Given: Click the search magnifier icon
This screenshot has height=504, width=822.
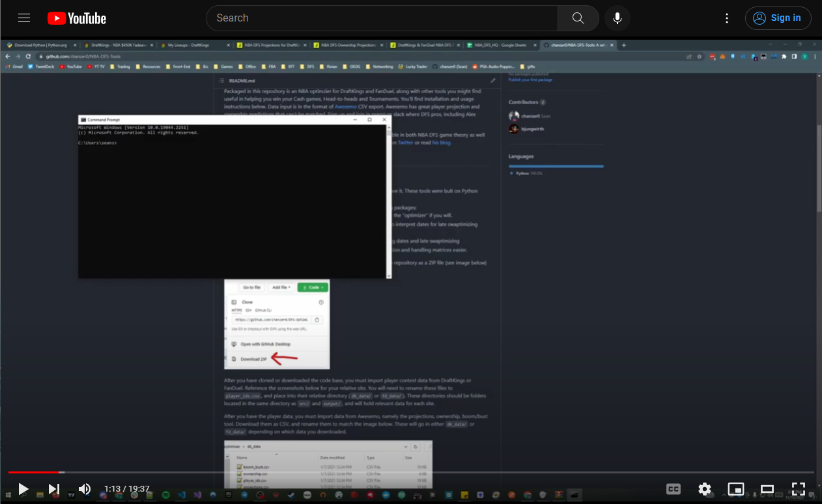Looking at the screenshot, I should [578, 18].
